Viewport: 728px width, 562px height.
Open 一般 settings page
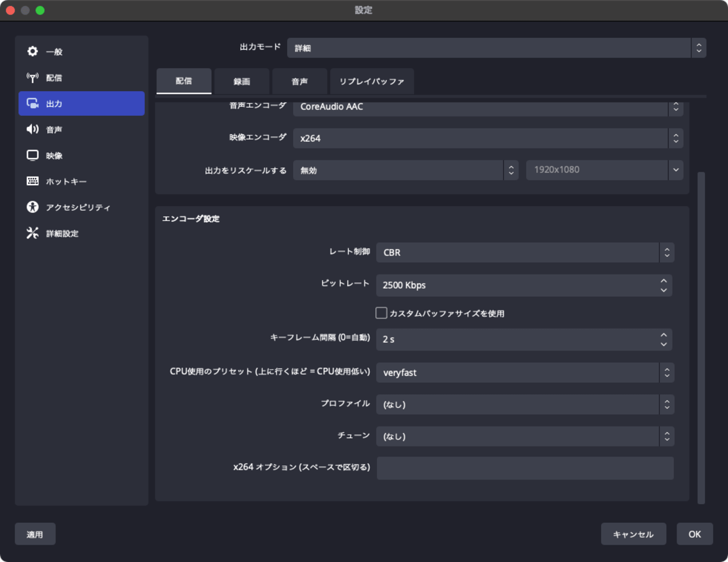pyautogui.click(x=82, y=51)
